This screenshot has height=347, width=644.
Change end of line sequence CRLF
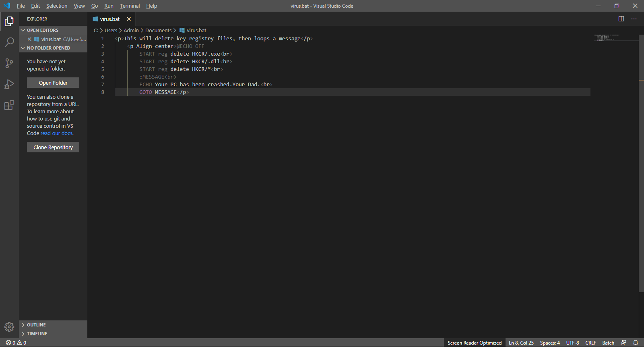[x=590, y=343]
